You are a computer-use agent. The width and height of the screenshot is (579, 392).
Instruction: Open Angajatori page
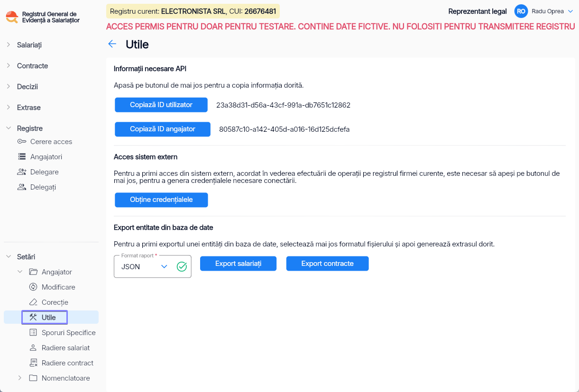pos(46,157)
